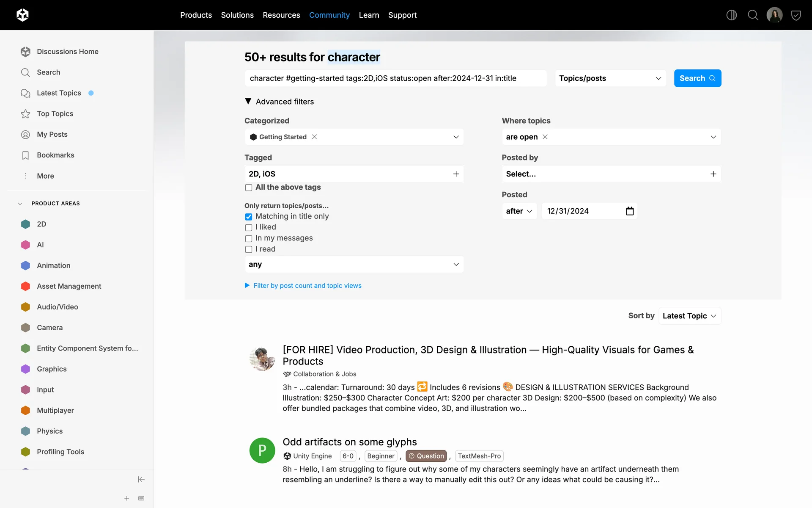Viewport: 812px width, 508px height.
Task: Open the Topics/posts dropdown
Action: coord(610,78)
